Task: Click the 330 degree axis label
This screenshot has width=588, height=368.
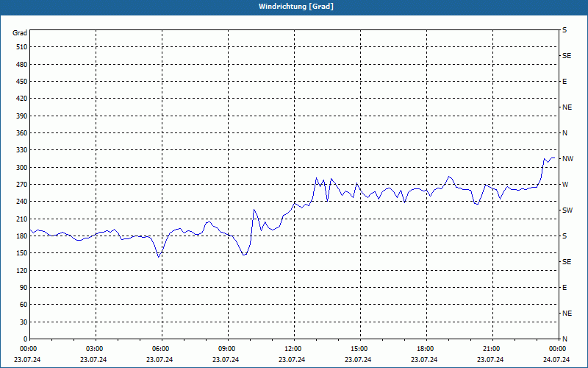Action: point(21,150)
